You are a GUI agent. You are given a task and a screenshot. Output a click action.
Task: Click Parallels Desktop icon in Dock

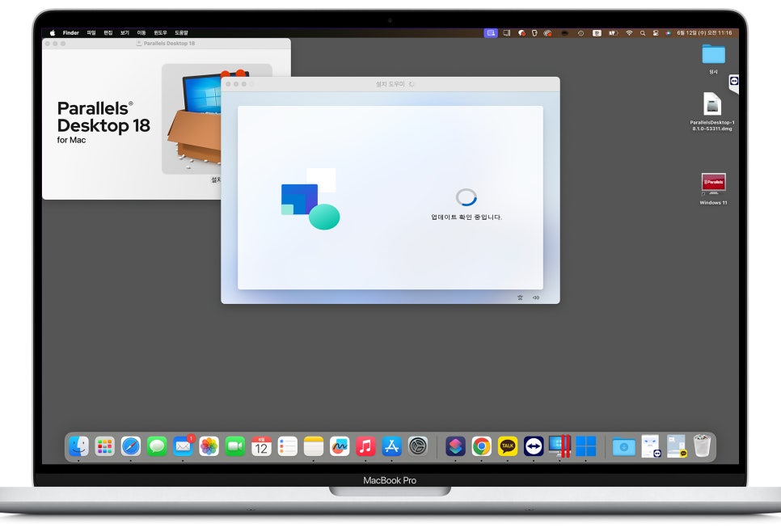pyautogui.click(x=559, y=446)
